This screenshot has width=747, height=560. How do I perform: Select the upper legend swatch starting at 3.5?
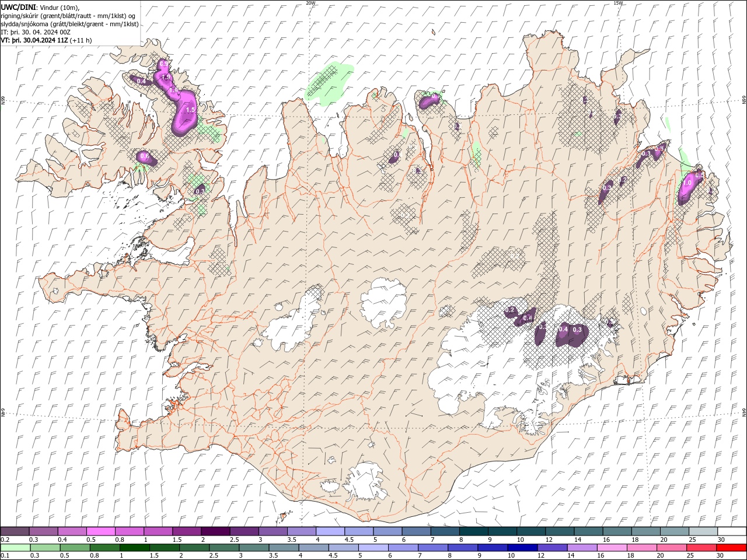(301, 531)
